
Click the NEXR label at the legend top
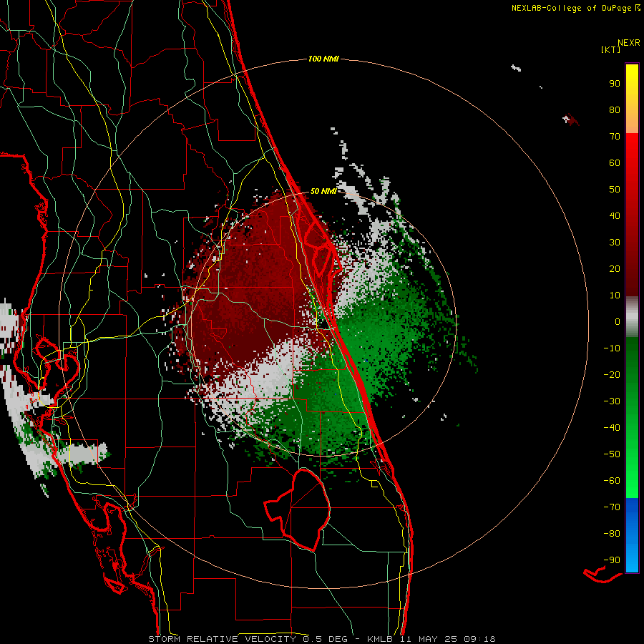[629, 43]
